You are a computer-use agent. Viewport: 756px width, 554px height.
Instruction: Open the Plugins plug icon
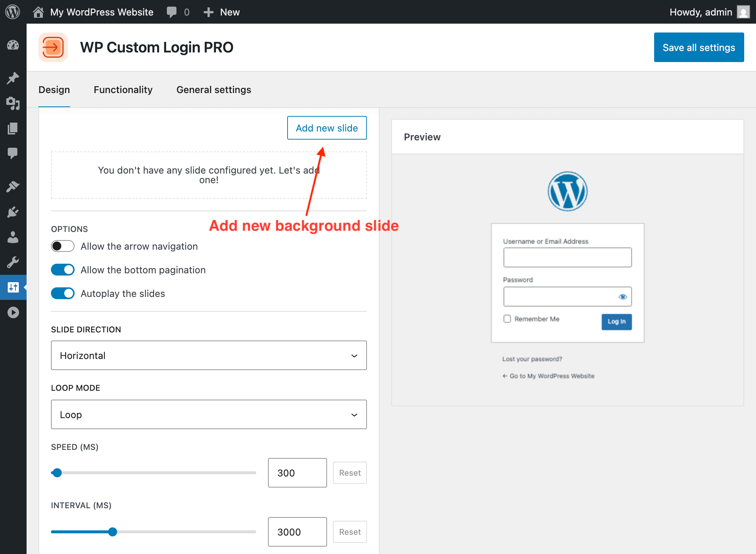pos(13,212)
